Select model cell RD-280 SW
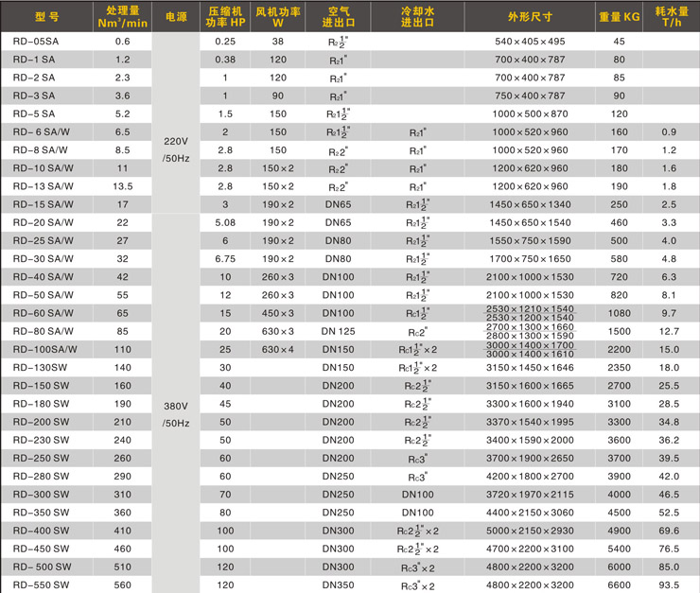This screenshot has width=700, height=593. [41, 476]
